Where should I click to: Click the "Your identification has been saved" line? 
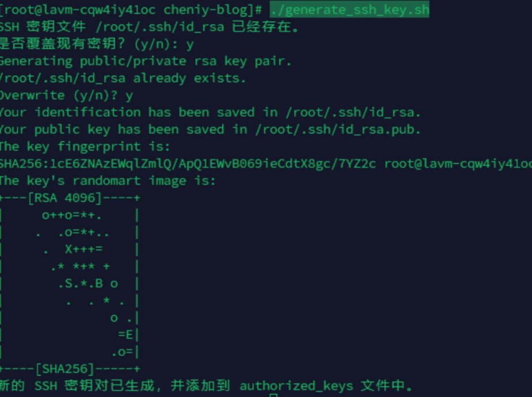(210, 112)
